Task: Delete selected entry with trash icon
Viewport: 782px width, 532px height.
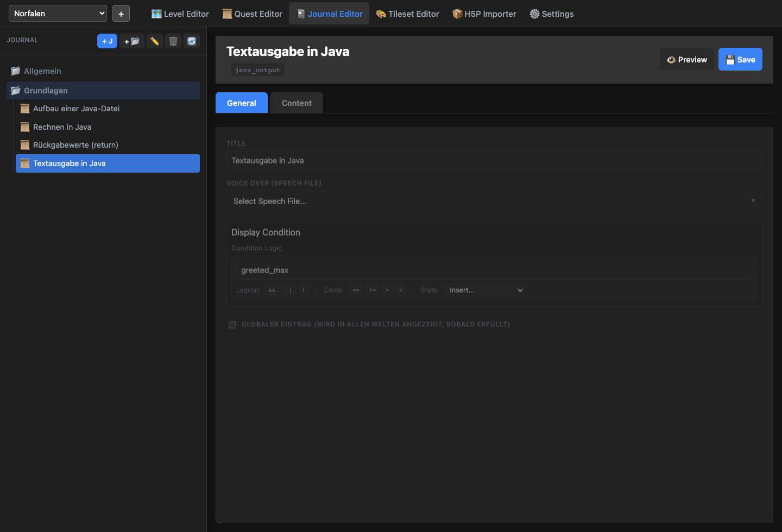Action: (173, 41)
